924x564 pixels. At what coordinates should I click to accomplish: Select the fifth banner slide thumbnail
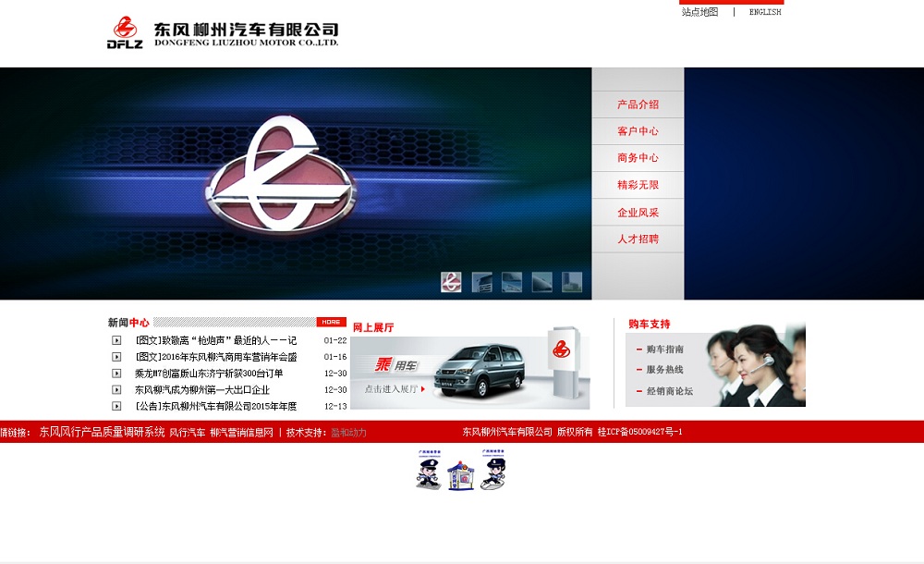(572, 282)
